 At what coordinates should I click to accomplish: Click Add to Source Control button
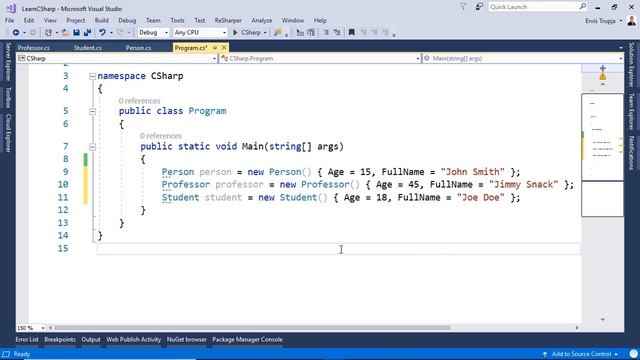click(x=581, y=354)
